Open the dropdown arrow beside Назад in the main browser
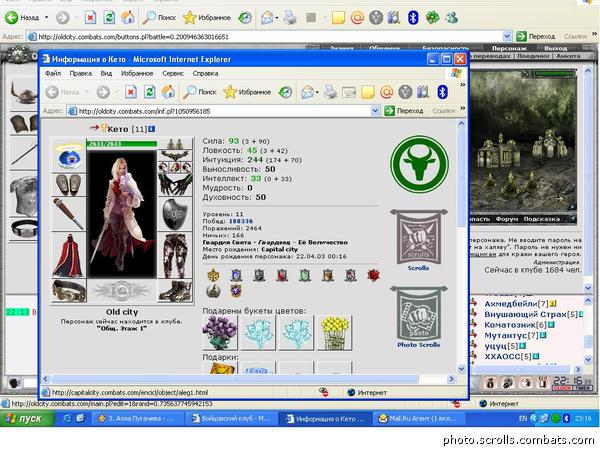 coord(47,17)
